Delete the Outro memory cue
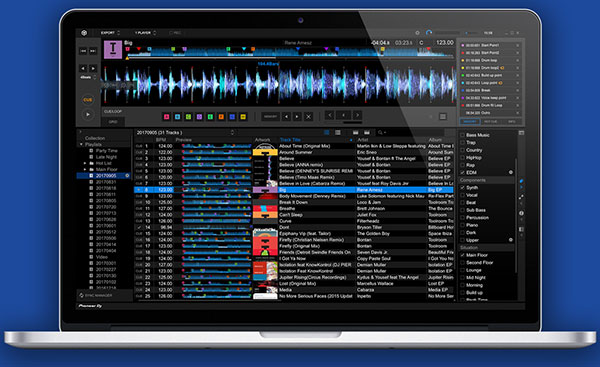Screen dimensions: 600x367 tap(517, 113)
